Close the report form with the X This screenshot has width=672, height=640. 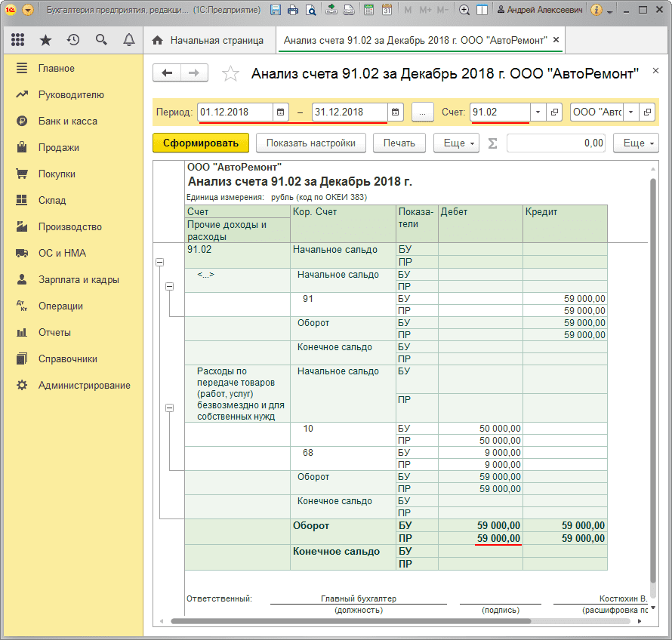click(655, 71)
